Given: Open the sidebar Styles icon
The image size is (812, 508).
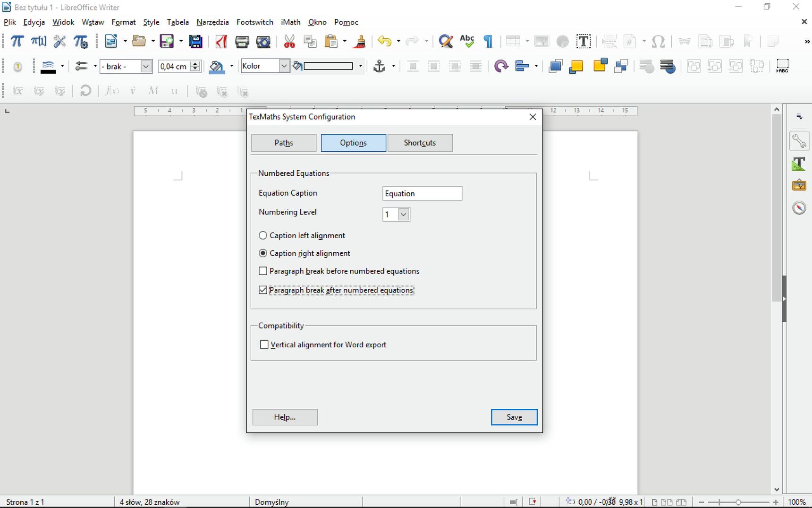Looking at the screenshot, I should coord(799,164).
